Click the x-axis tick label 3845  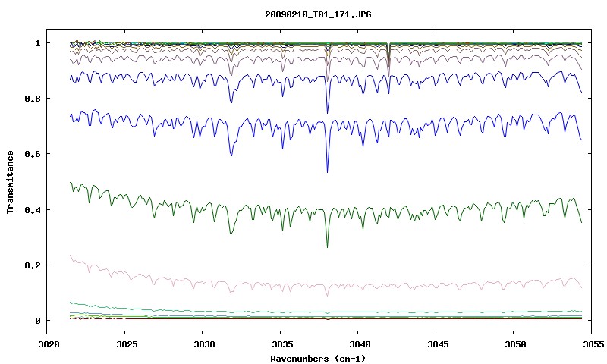tap(438, 344)
